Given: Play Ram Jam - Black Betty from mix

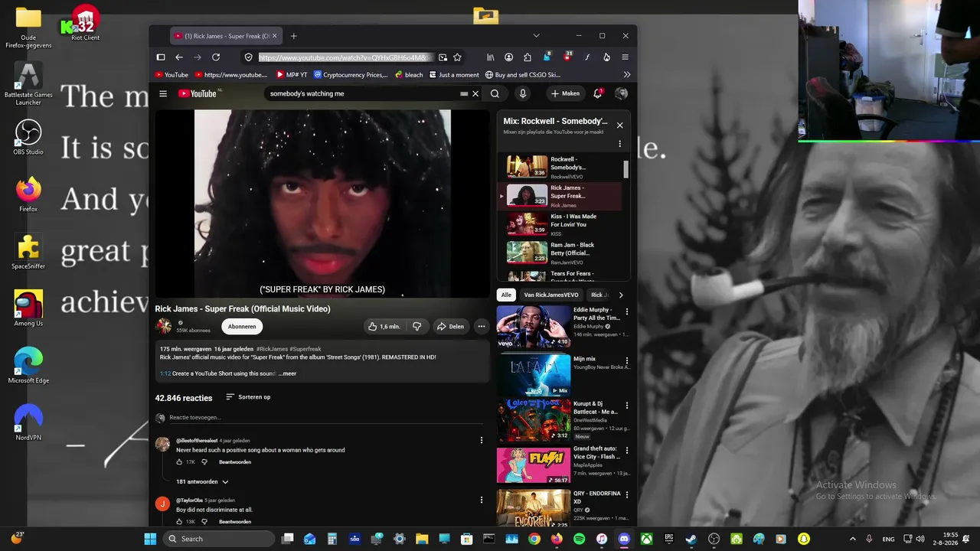Looking at the screenshot, I should pyautogui.click(x=560, y=253).
